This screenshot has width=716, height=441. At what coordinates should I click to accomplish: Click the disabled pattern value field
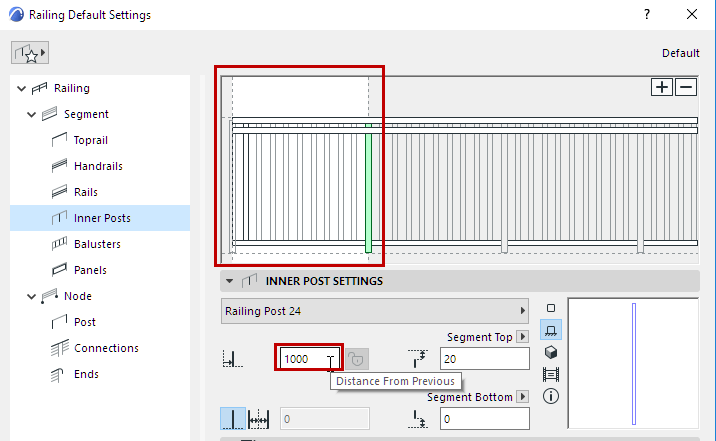coord(325,419)
